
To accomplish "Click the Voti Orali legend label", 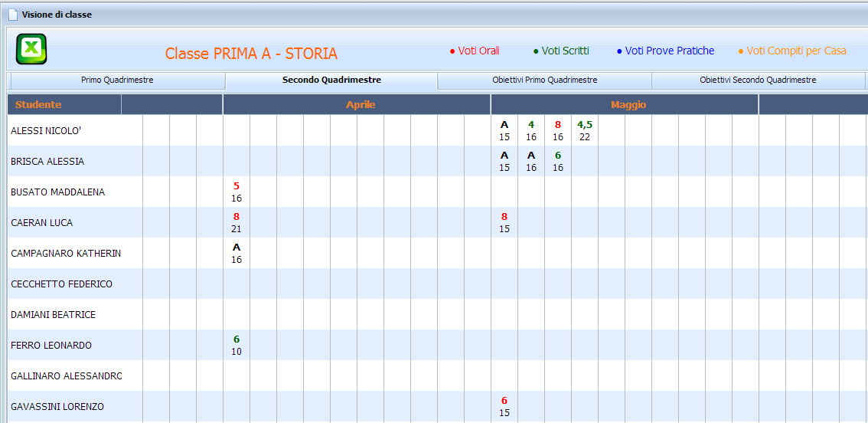I will (x=478, y=51).
